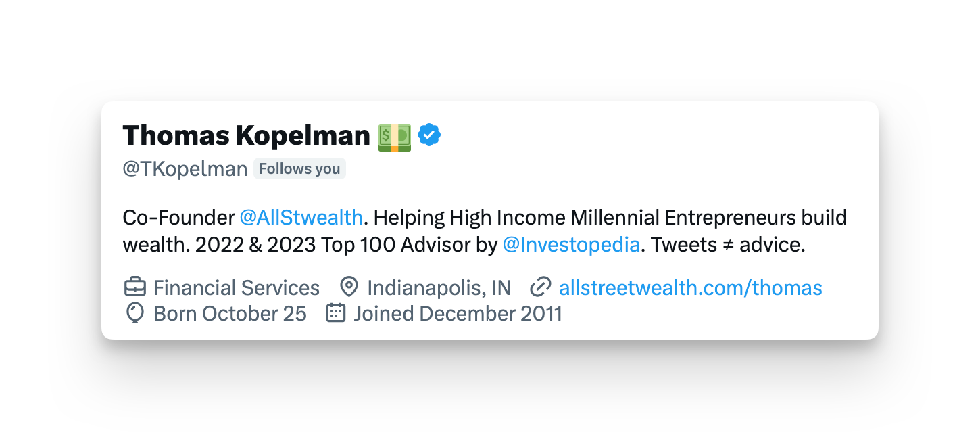Click the Follows you badge
Image resolution: width=980 pixels, height=441 pixels.
coord(299,168)
